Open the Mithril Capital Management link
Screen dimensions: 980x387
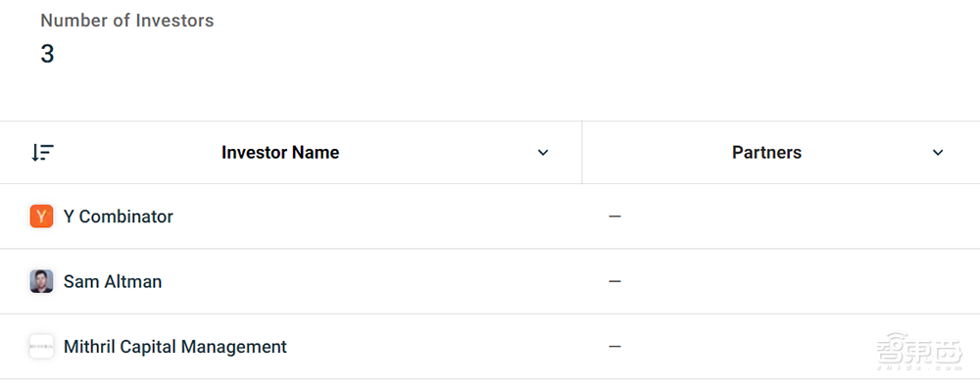[x=175, y=347]
